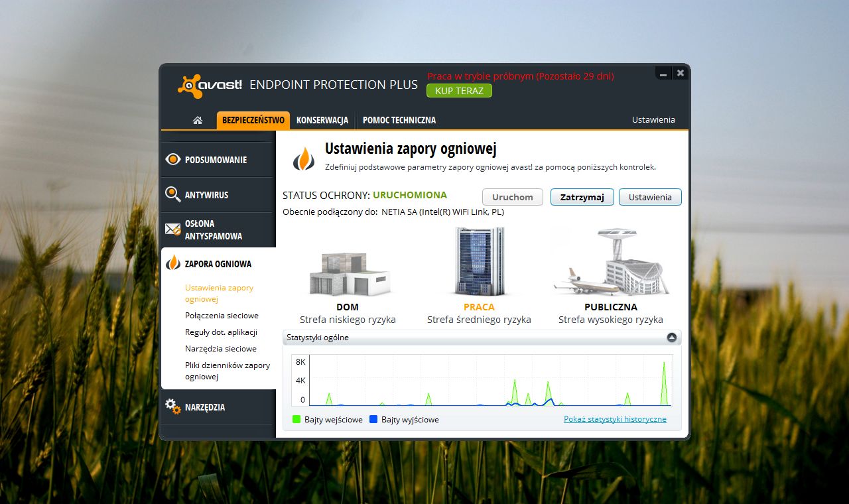Click the PRACA zone label
The height and width of the screenshot is (504, 849).
[479, 307]
